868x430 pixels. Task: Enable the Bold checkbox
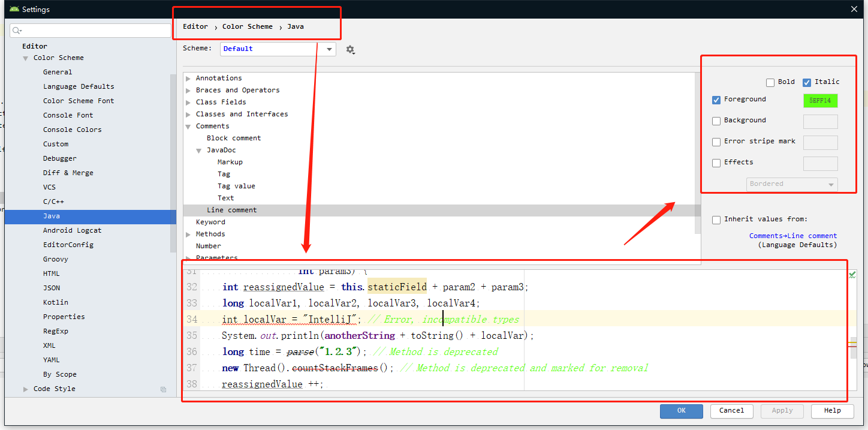(770, 83)
